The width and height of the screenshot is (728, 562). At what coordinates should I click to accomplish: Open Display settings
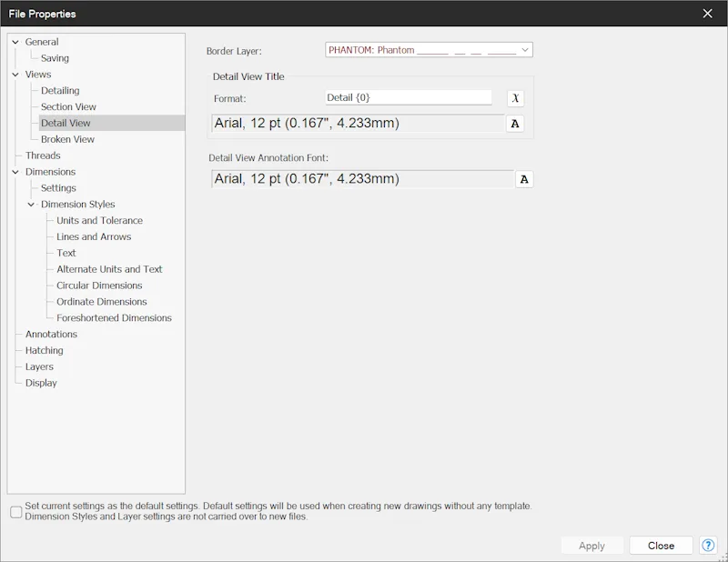pyautogui.click(x=41, y=383)
